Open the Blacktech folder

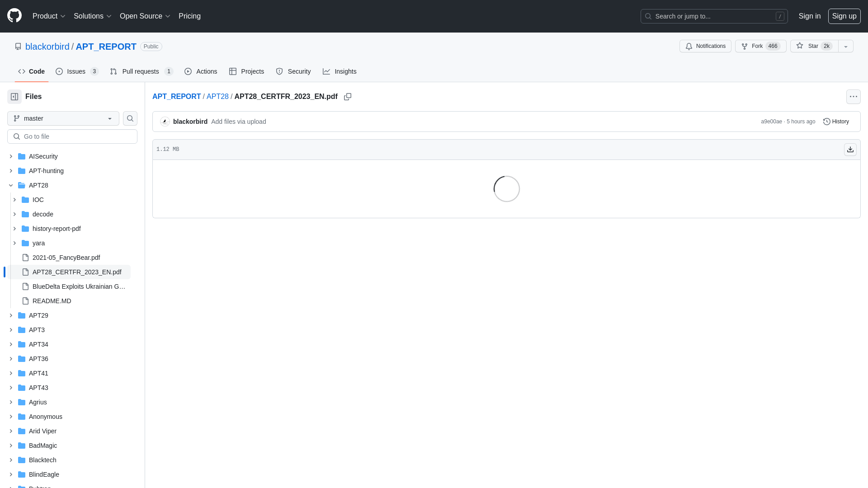[x=42, y=460]
